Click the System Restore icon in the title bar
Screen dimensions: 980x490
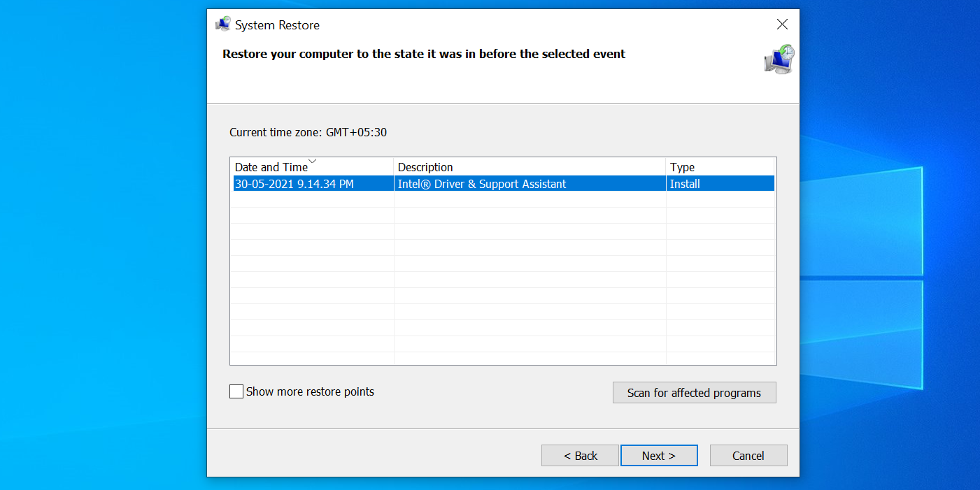coord(222,24)
